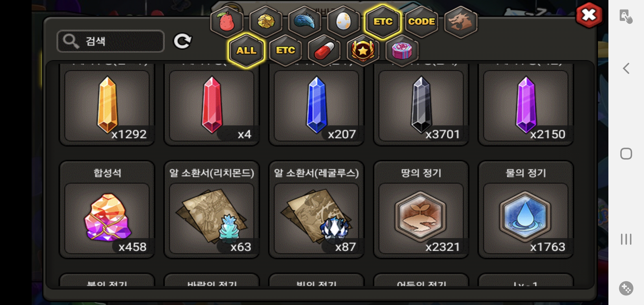Select the ALL subcategory filter
This screenshot has width=644, height=305.
(x=246, y=51)
